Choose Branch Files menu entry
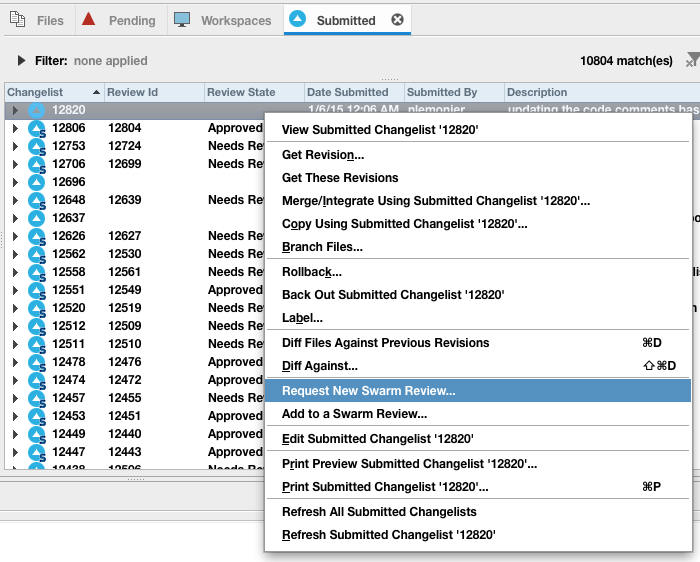 478,247
